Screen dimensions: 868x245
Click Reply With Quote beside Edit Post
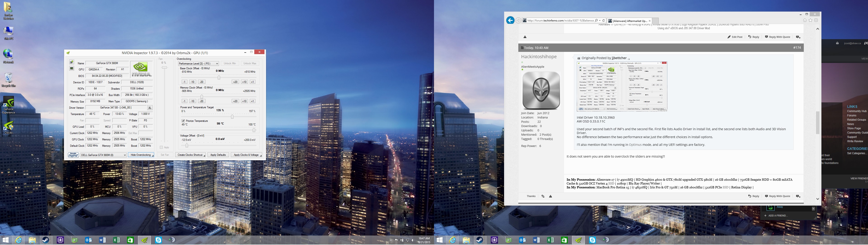pos(777,37)
